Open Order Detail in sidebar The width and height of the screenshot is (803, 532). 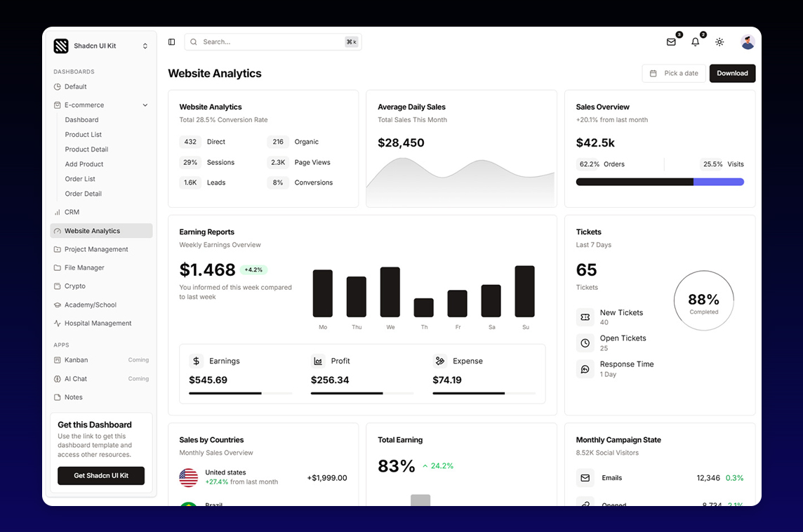[84, 194]
